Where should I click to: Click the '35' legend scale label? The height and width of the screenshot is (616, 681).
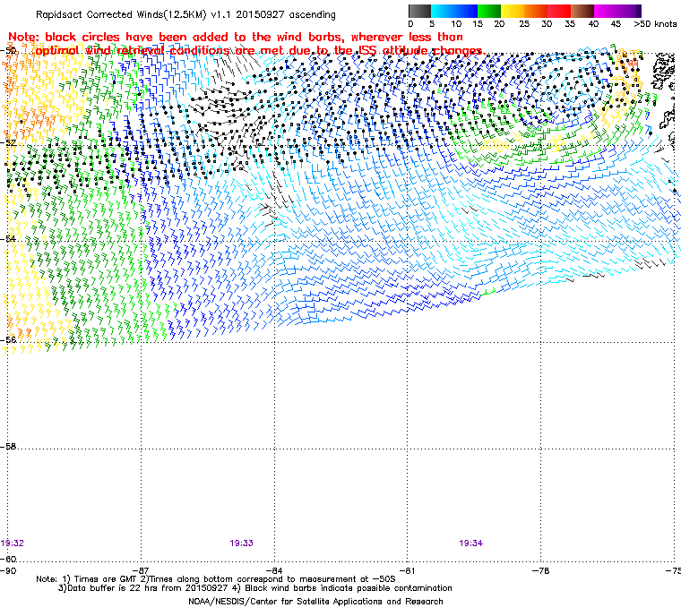(x=570, y=24)
